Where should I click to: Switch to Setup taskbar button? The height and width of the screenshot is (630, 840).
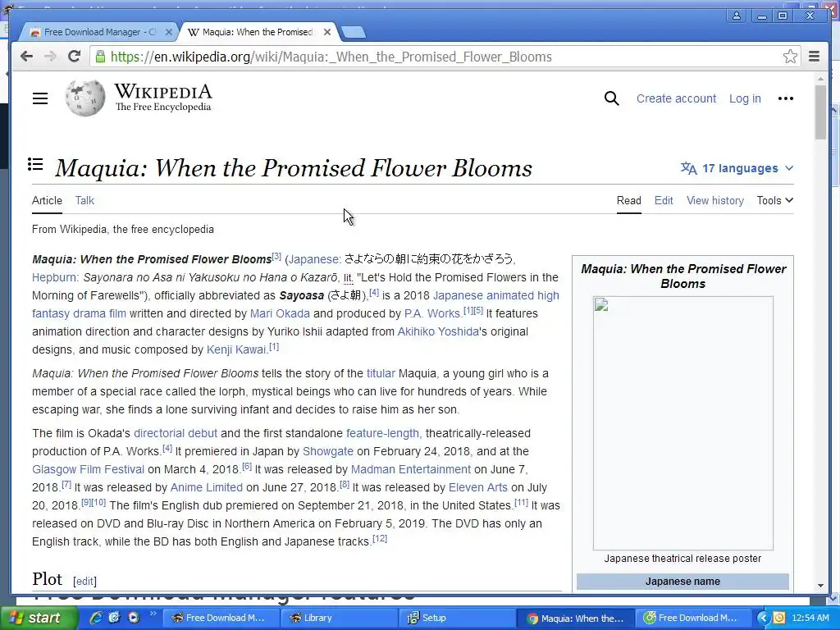click(456, 619)
